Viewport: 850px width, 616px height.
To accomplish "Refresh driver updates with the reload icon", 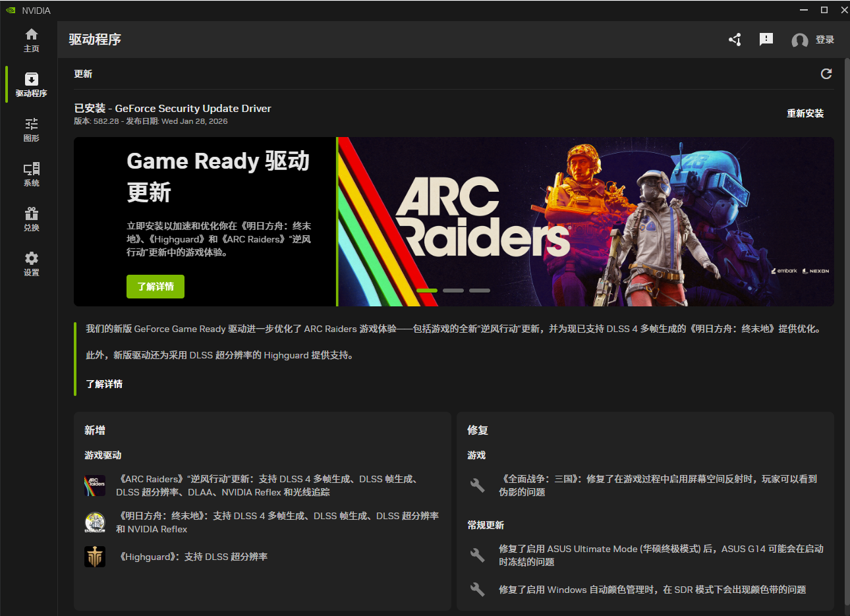I will pos(826,74).
